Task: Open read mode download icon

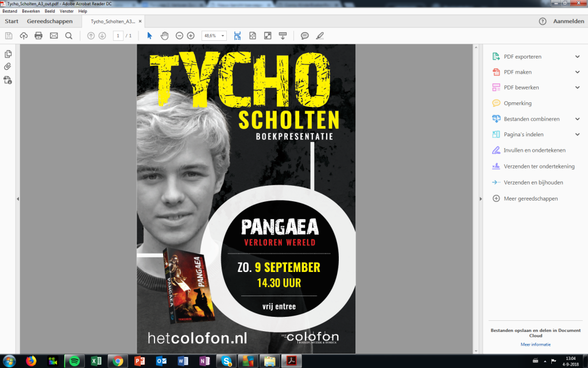Action: 283,36
